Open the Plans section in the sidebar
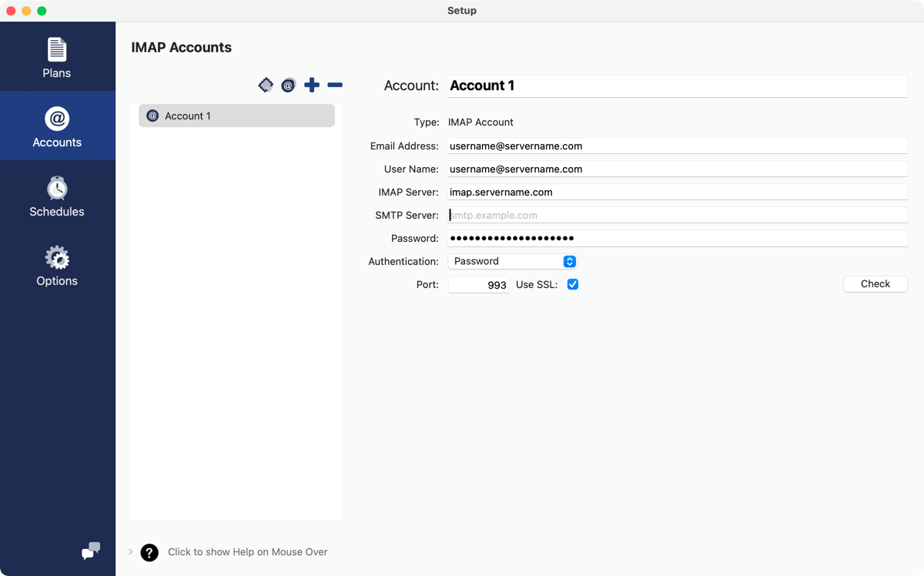The image size is (924, 576). (56, 56)
